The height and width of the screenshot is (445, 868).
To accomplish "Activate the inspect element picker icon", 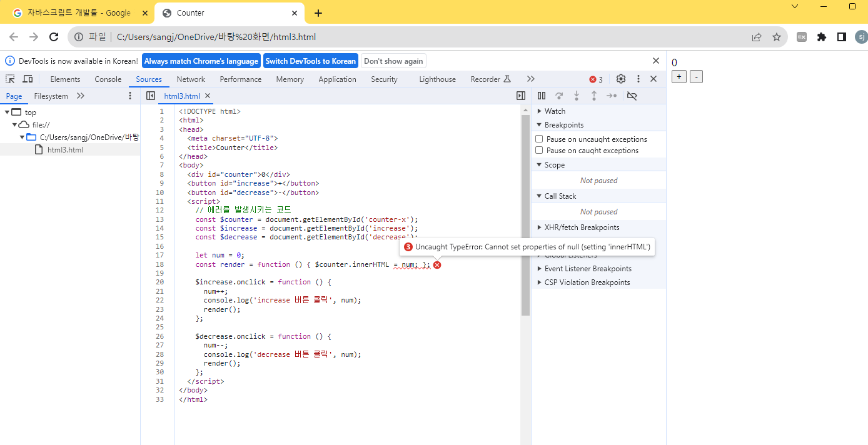I will 10,79.
